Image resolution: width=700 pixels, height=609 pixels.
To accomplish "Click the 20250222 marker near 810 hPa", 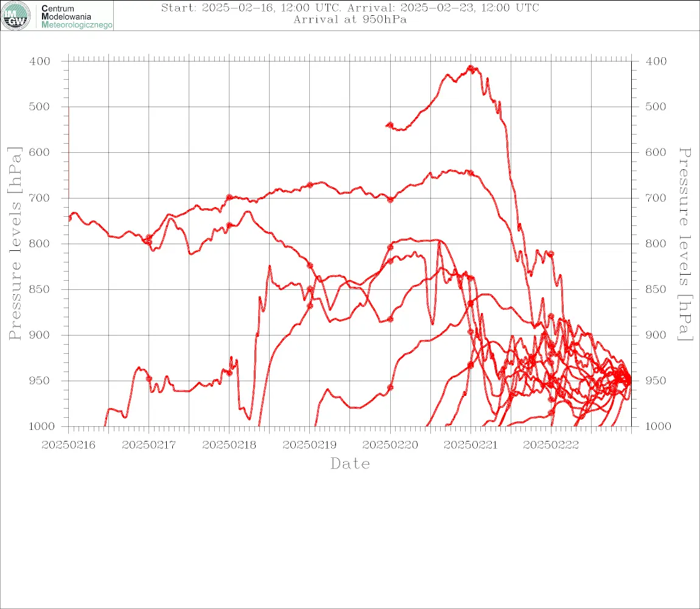I will coord(551,254).
